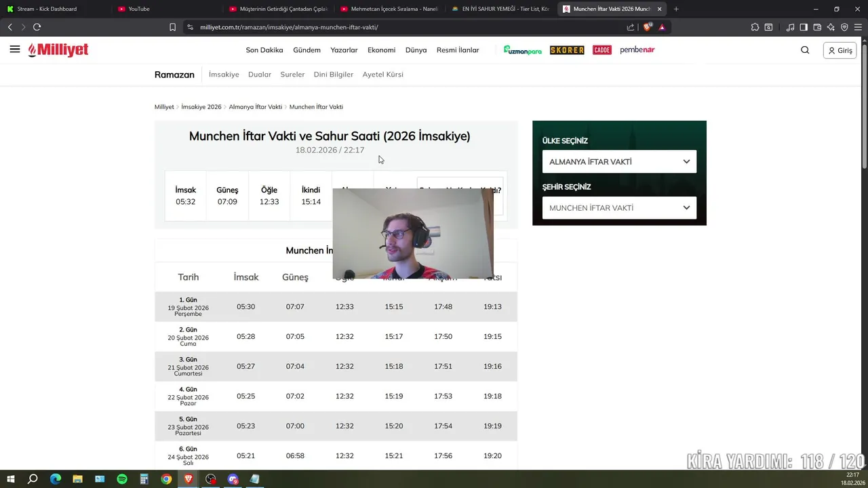
Task: Open Pembenar logo link
Action: tap(637, 50)
